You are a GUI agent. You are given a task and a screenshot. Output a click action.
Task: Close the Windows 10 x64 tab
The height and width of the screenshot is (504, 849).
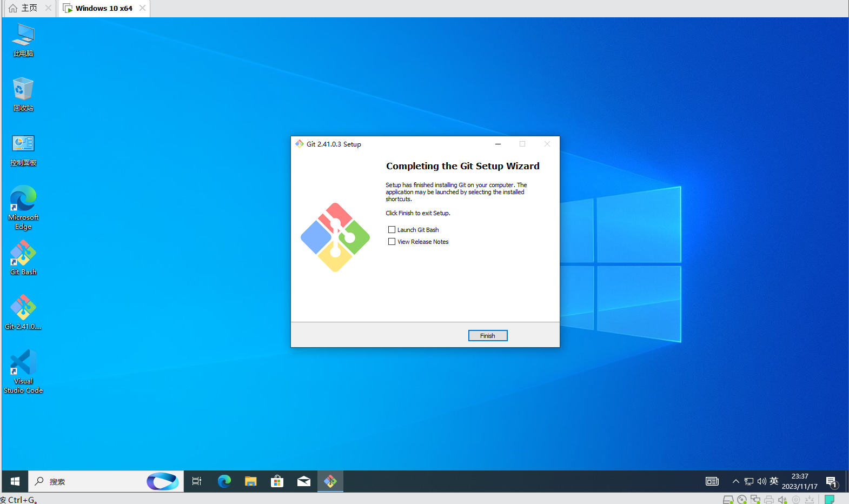tap(142, 8)
